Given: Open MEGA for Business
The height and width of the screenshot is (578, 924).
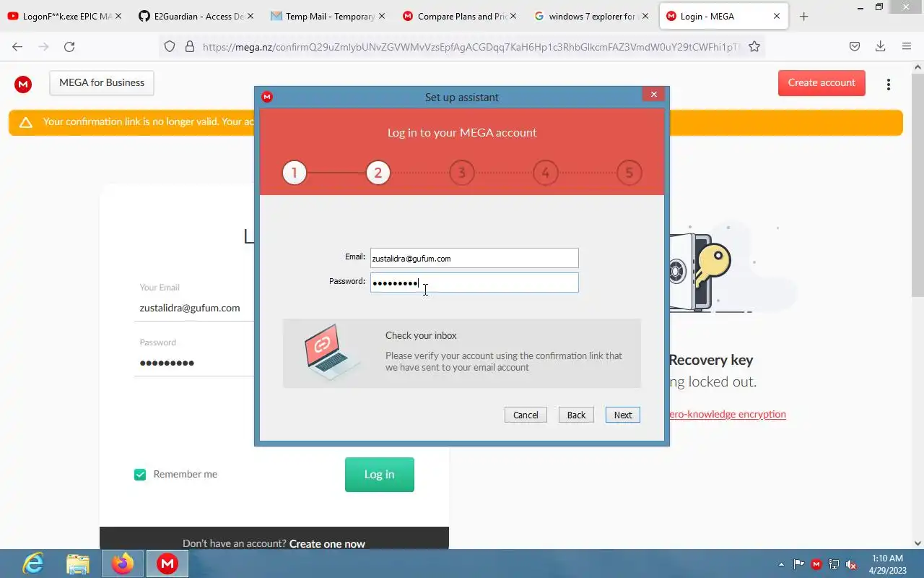Looking at the screenshot, I should point(102,83).
